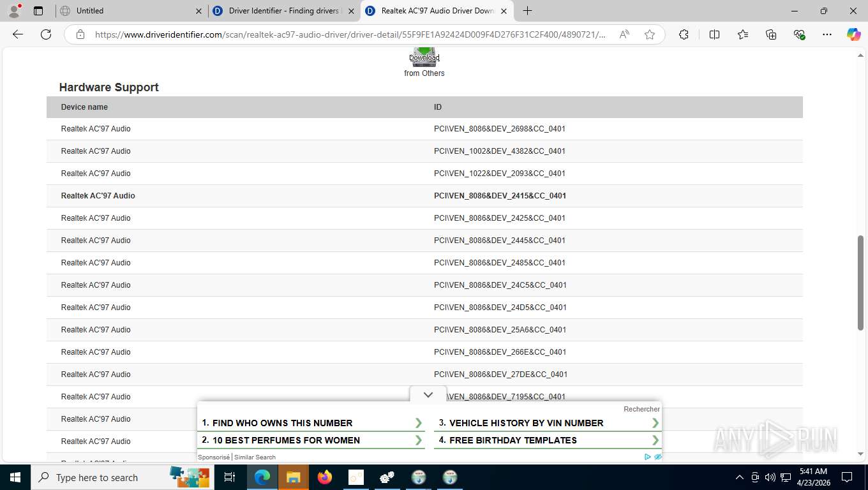The image size is (868, 490).
Task: View site information lock icon
Action: [80, 34]
